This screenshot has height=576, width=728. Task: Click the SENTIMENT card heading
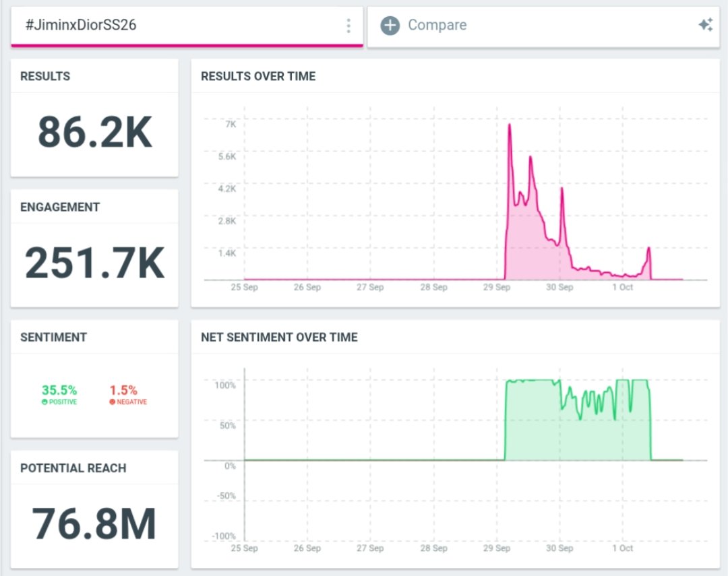[53, 337]
